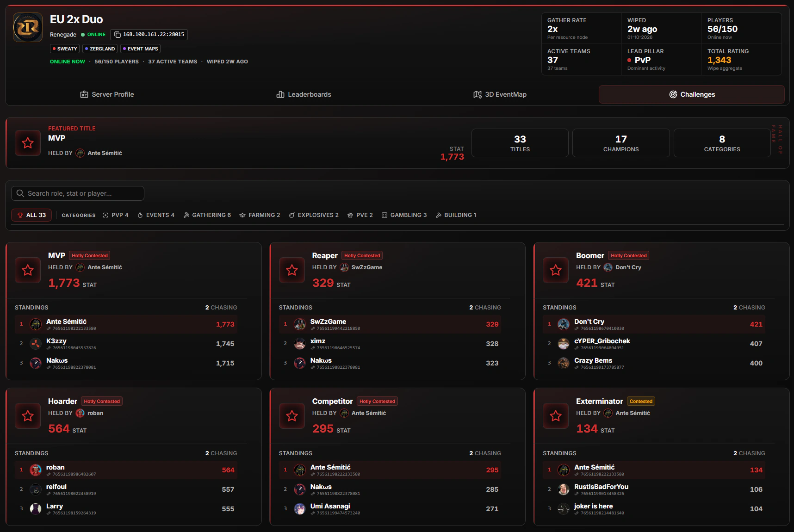Click roban name in Hoarder HELD BY
Image resolution: width=794 pixels, height=532 pixels.
click(95, 413)
